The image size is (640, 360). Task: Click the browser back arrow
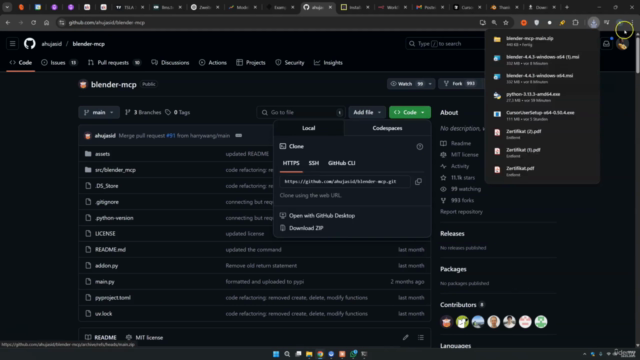[x=8, y=22]
